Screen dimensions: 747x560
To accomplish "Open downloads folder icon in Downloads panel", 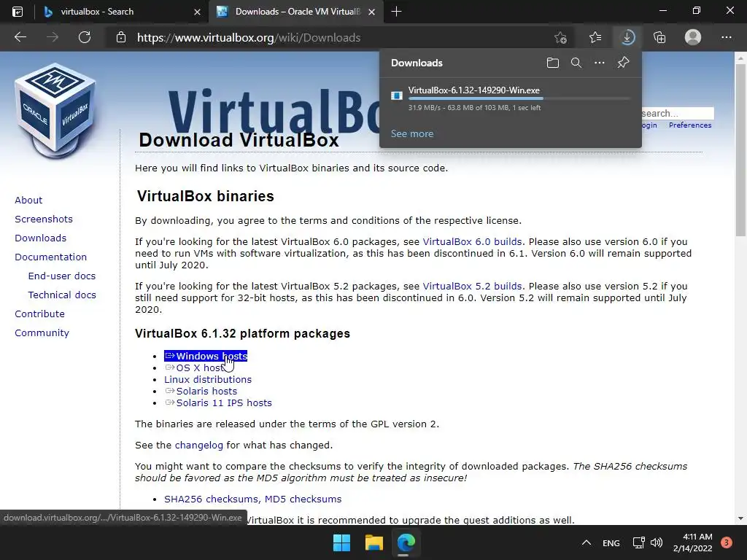I will click(553, 63).
